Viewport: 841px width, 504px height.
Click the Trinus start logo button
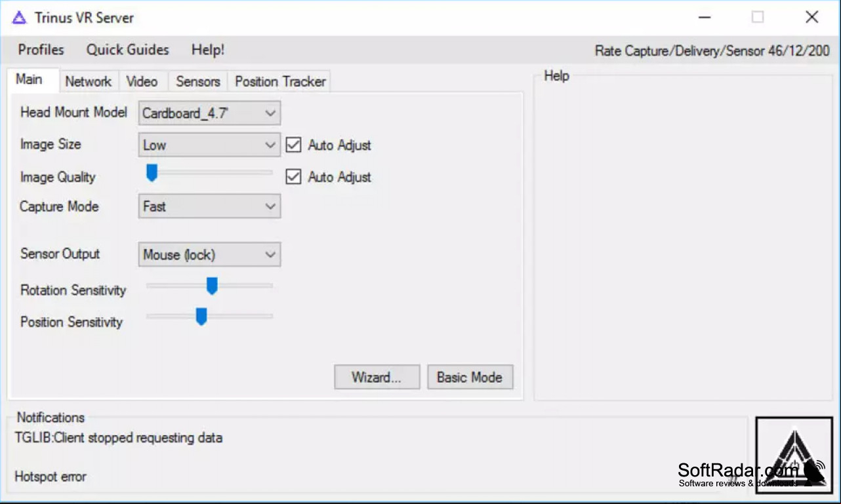794,454
